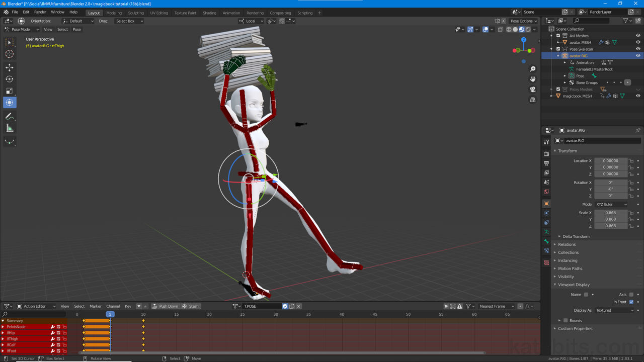
Task: Open the Display As Textured dropdown
Action: pos(615,310)
